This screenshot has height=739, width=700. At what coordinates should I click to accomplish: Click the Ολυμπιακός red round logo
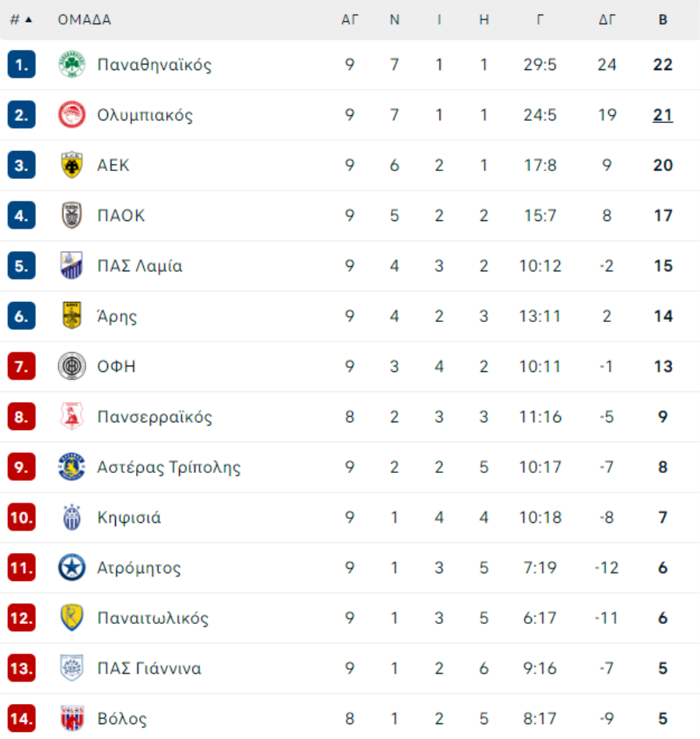click(72, 114)
